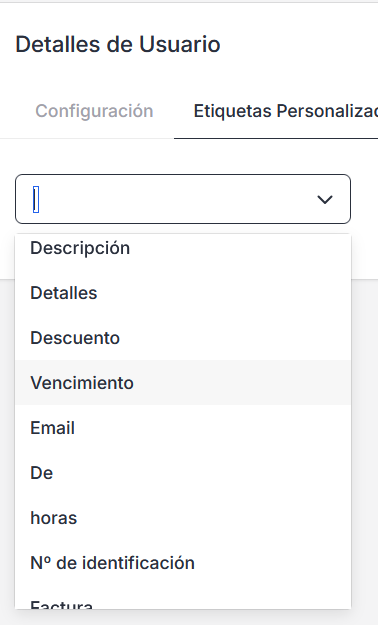
Task: Click blank space between heading and tabs
Action: tap(189, 78)
